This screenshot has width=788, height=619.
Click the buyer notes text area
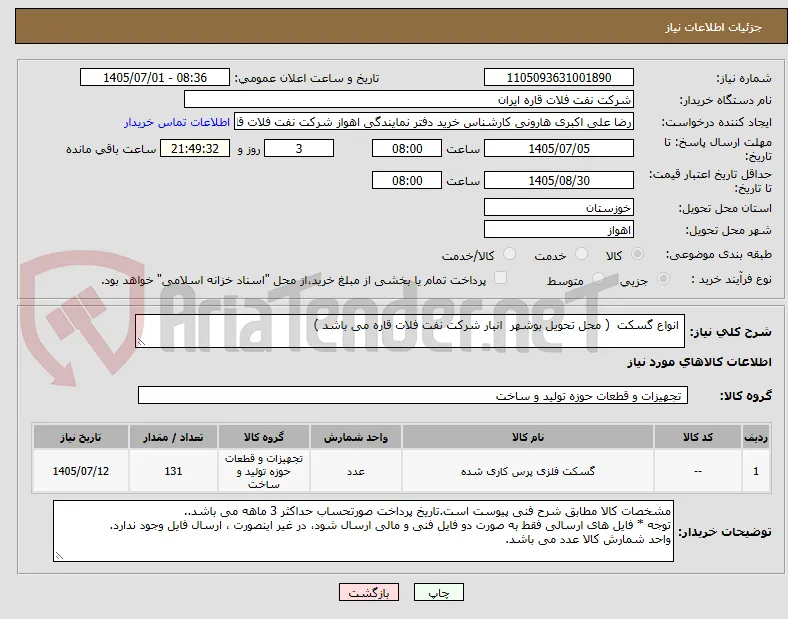pos(363,531)
